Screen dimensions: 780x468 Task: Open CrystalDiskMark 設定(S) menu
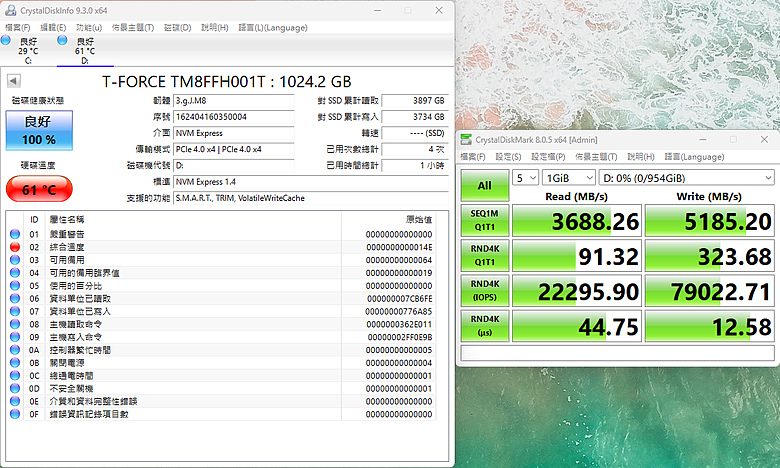pyautogui.click(x=508, y=157)
